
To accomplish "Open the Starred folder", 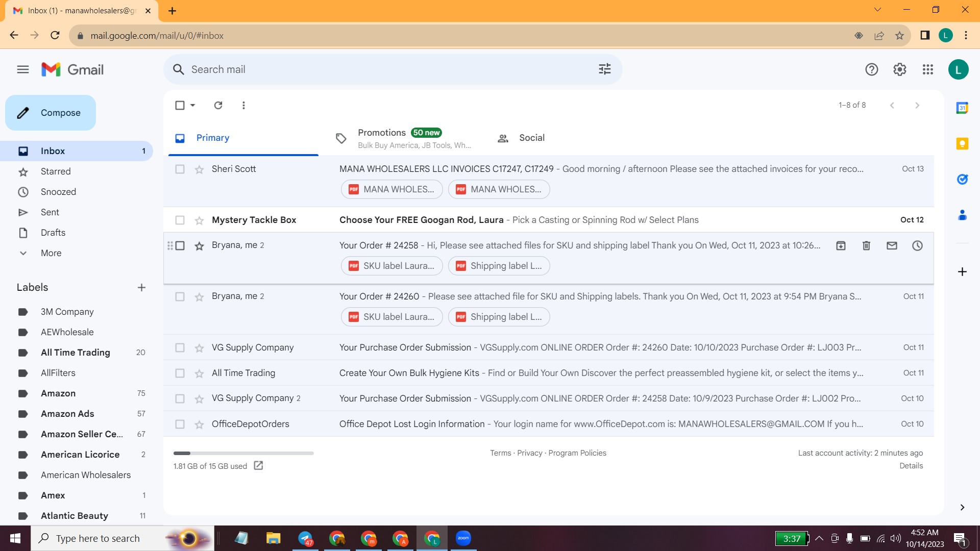I will click(x=56, y=171).
